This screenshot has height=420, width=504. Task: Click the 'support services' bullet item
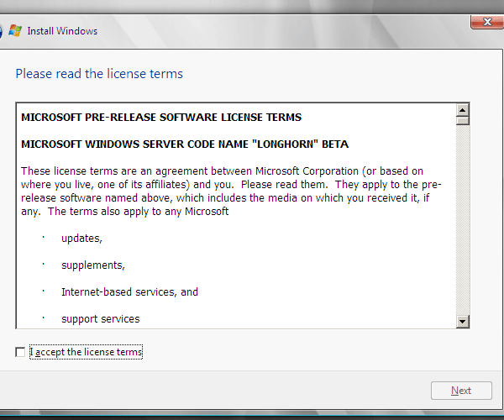100,318
